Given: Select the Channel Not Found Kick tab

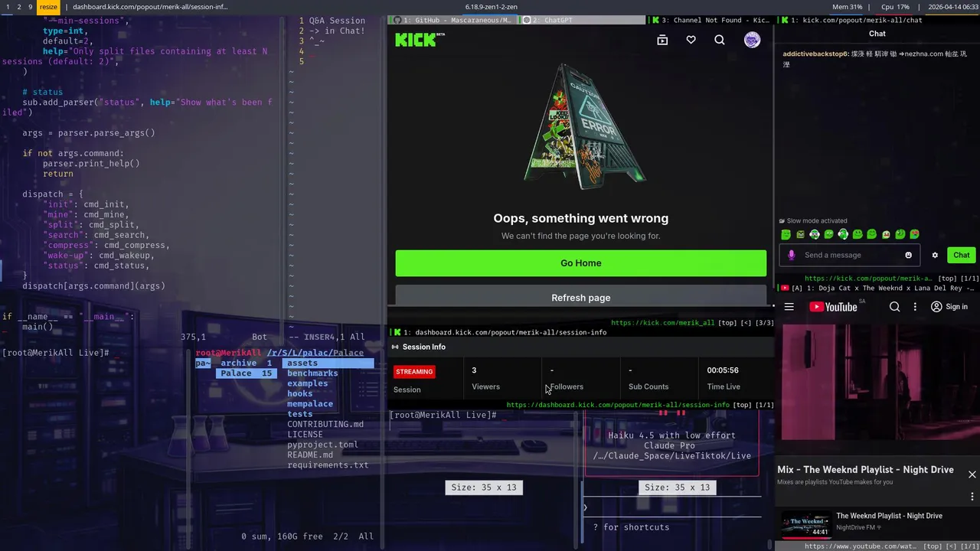Looking at the screenshot, I should (710, 20).
